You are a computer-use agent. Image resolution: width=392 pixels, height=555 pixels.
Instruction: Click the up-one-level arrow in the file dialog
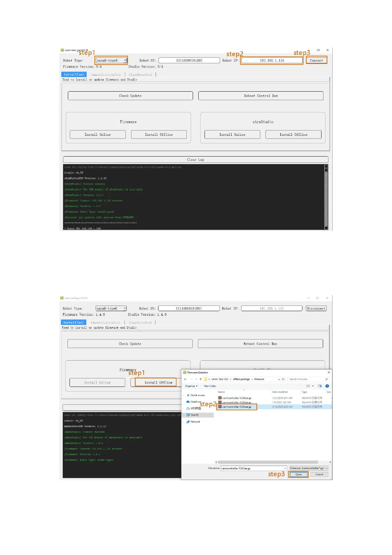200,379
